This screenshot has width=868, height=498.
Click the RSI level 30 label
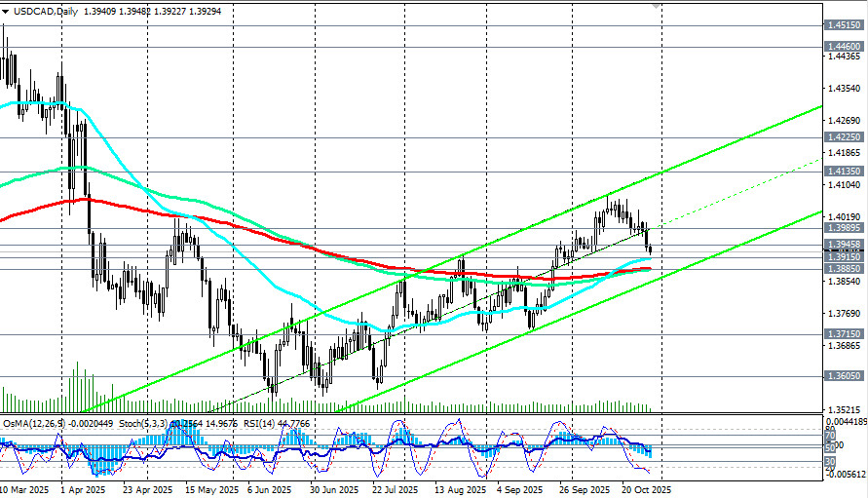[830, 461]
